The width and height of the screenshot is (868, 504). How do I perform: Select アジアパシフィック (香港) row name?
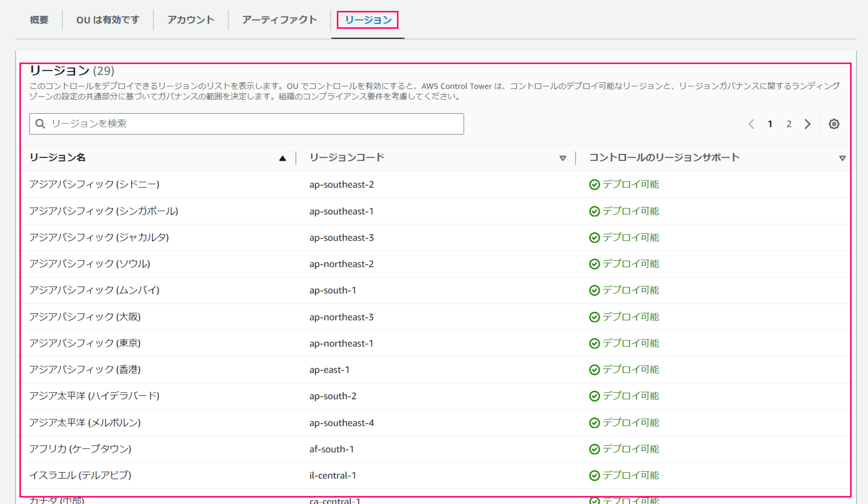click(x=85, y=370)
